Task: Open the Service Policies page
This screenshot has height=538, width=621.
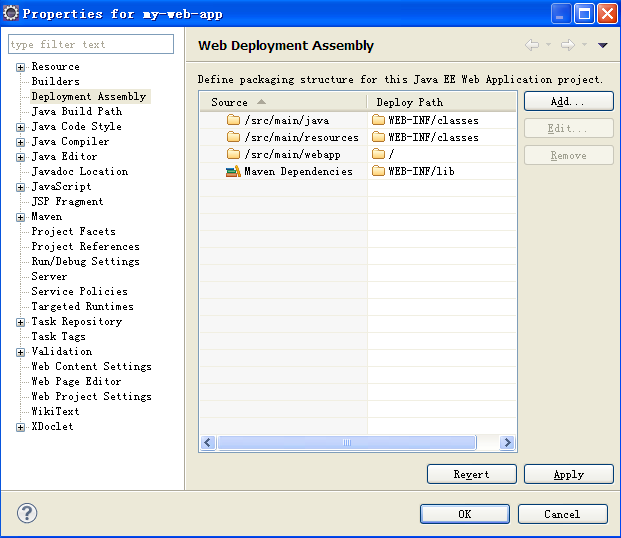Action: tap(80, 291)
